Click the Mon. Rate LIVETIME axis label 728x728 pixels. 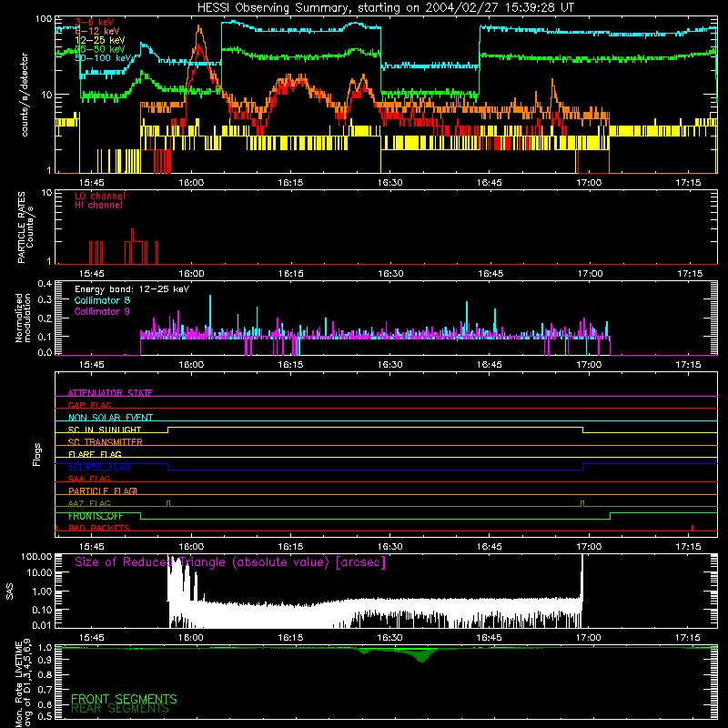24,682
